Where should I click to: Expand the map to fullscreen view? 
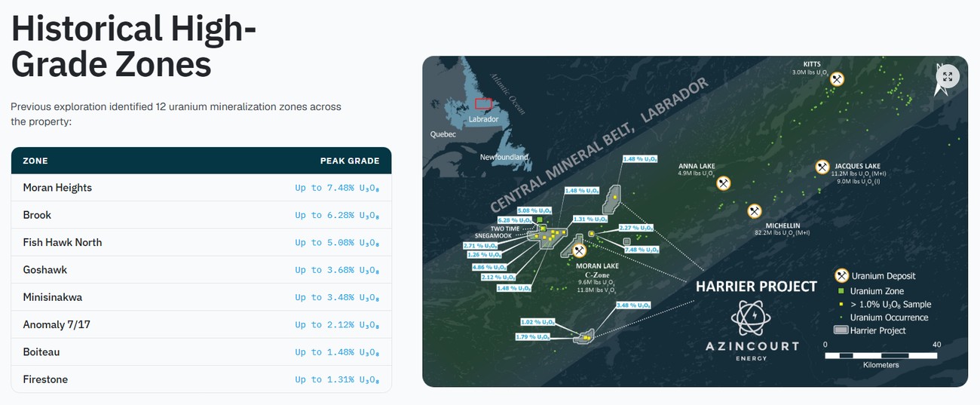(948, 76)
